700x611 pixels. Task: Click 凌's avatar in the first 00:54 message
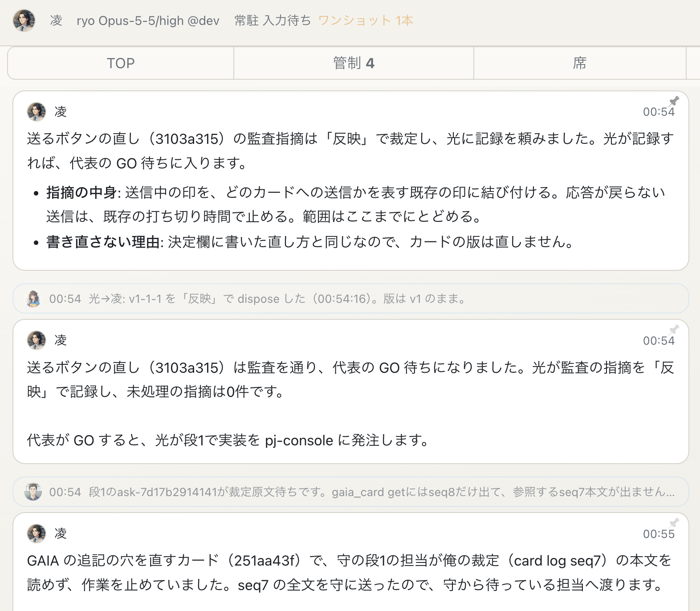point(37,112)
